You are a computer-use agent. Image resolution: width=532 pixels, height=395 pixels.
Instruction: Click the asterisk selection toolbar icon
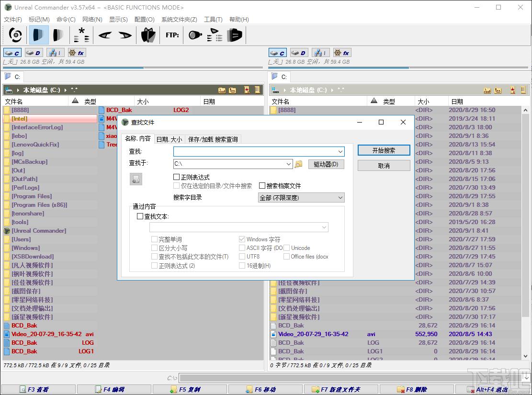pos(82,35)
